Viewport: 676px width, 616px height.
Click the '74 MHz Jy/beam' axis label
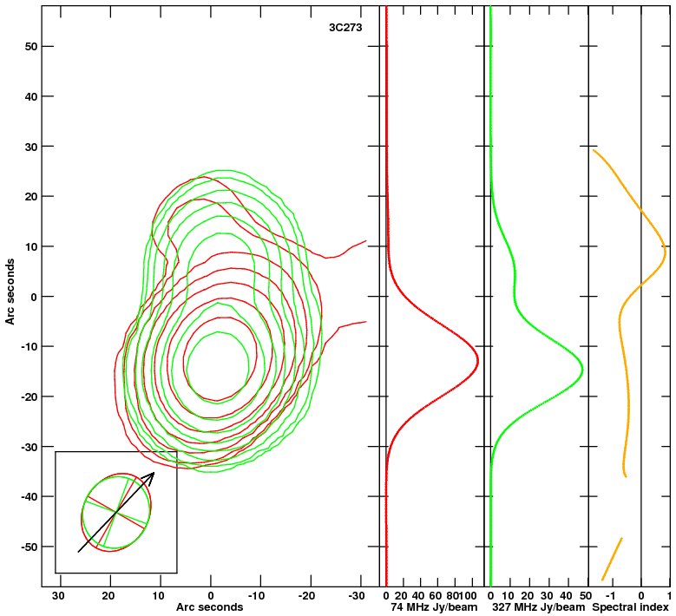[x=434, y=607]
